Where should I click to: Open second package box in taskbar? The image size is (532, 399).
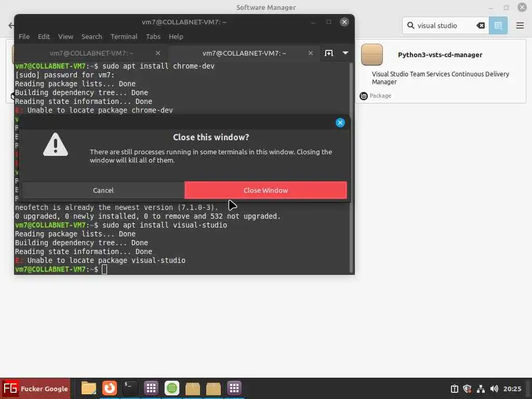214,389
